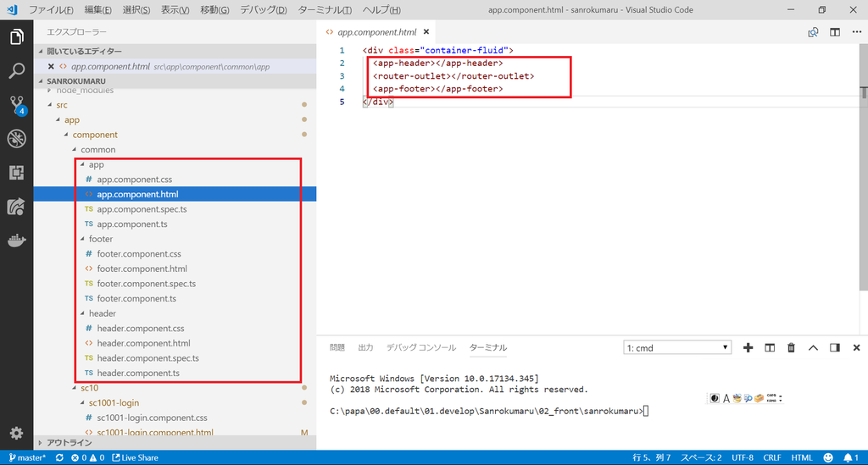Open the 表示(V) menu
The image size is (868, 465).
point(175,10)
